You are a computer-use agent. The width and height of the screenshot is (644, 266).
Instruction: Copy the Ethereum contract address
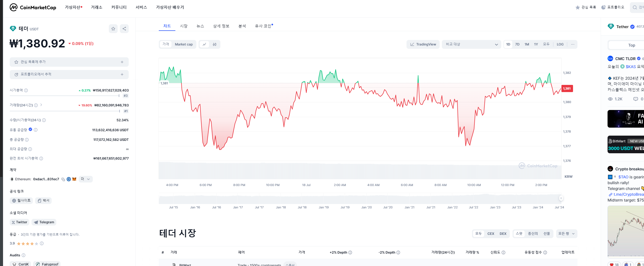63,179
